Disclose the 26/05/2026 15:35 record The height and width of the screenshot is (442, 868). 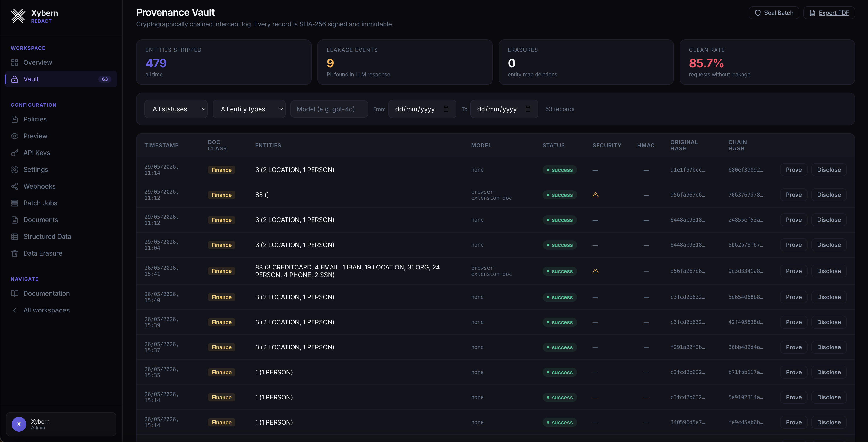click(x=829, y=372)
